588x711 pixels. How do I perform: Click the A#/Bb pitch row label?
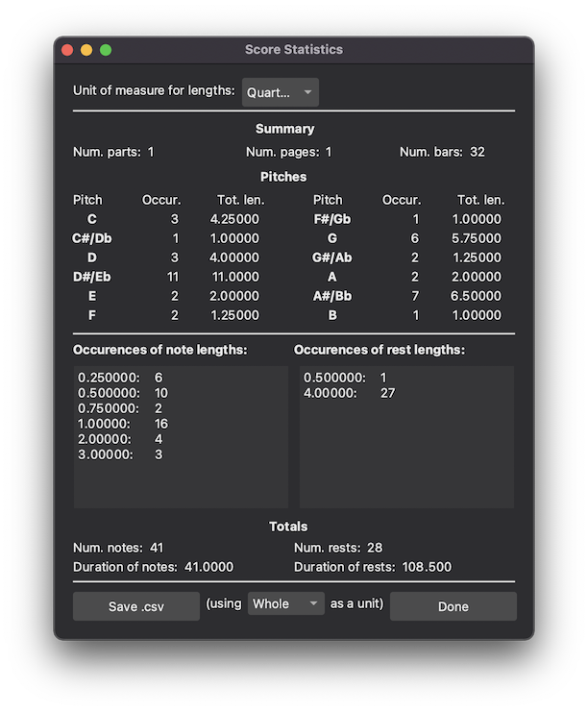tap(331, 296)
